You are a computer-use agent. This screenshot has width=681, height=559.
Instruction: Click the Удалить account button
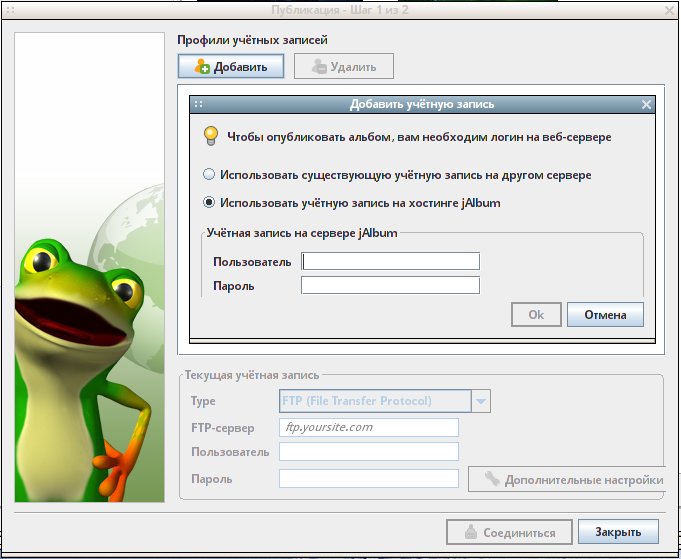344,66
